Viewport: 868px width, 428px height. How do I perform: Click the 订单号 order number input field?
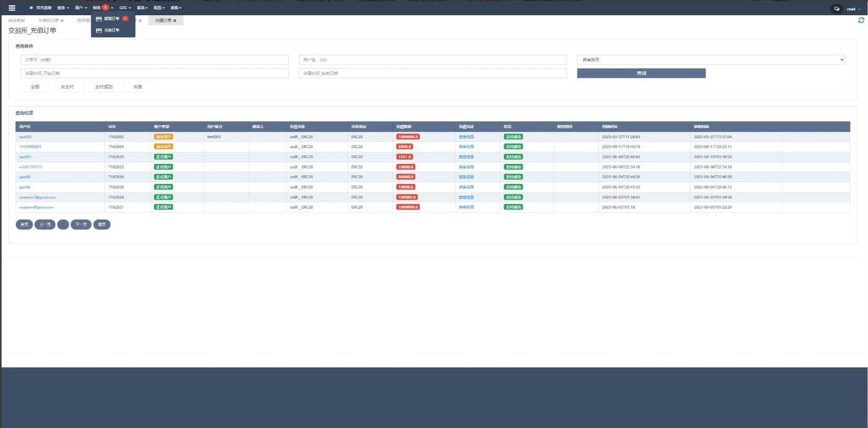[x=154, y=60]
